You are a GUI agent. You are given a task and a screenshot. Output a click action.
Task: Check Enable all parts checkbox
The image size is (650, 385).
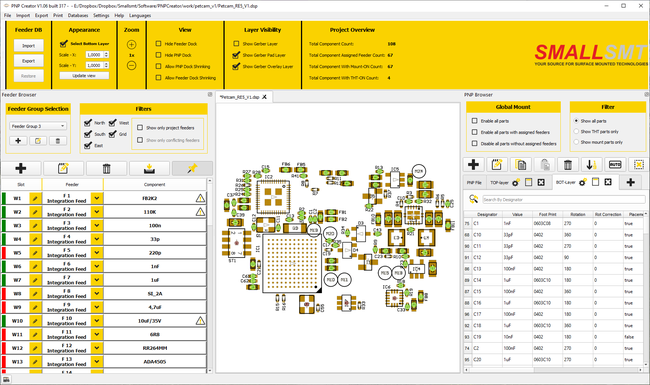pyautogui.click(x=475, y=121)
